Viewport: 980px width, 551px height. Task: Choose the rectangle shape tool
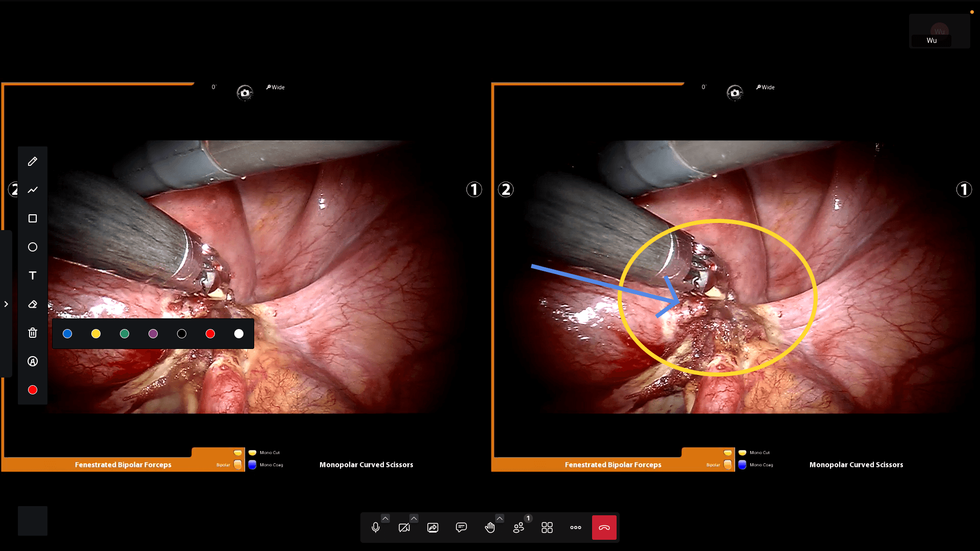tap(33, 218)
